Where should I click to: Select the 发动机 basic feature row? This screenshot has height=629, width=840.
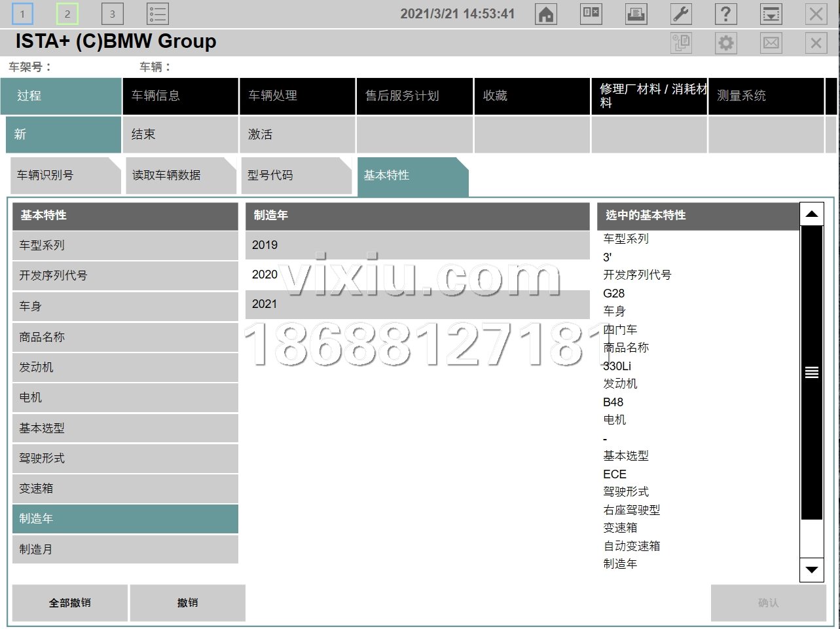click(x=125, y=368)
